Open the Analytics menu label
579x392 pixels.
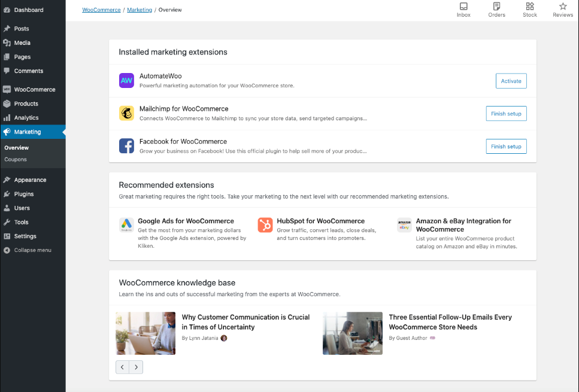pos(26,118)
